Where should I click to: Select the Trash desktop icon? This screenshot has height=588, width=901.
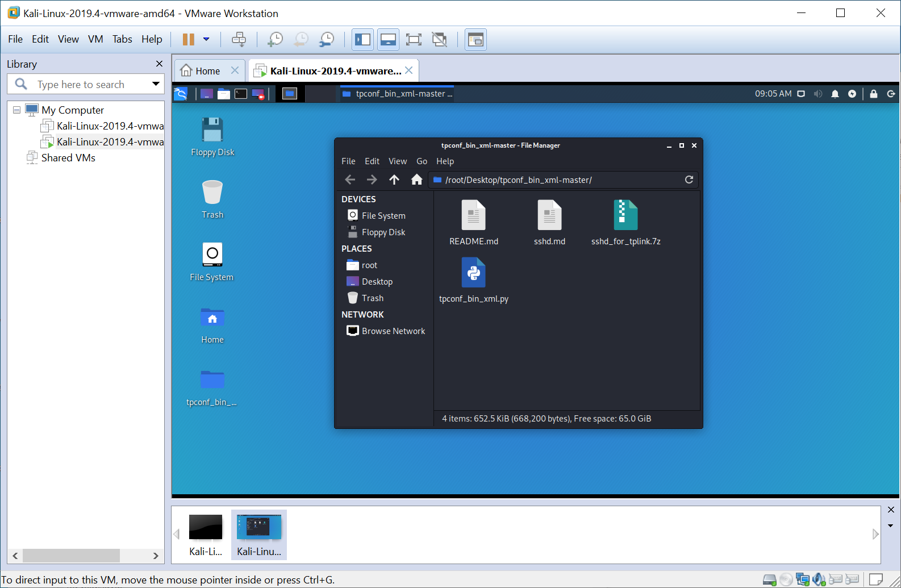(x=212, y=199)
